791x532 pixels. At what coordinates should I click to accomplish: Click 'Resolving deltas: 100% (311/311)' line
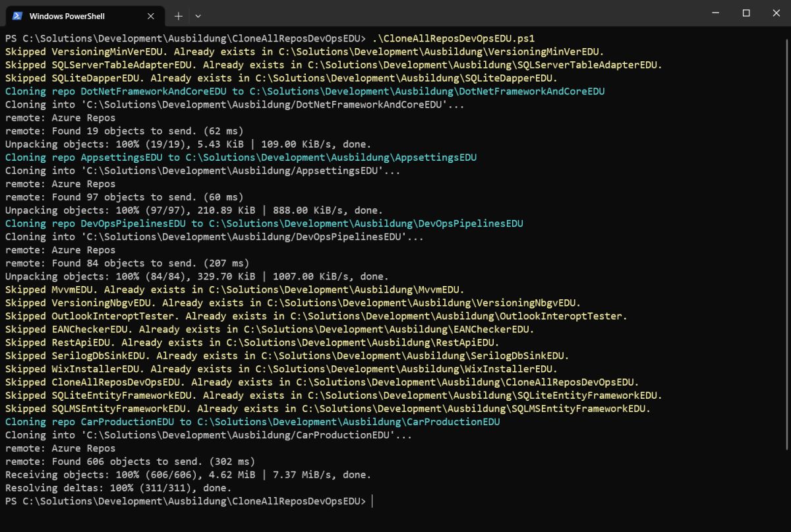119,487
